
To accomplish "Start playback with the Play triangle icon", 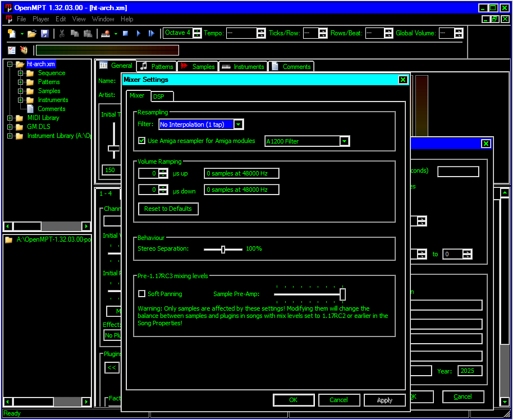I will pos(139,33).
